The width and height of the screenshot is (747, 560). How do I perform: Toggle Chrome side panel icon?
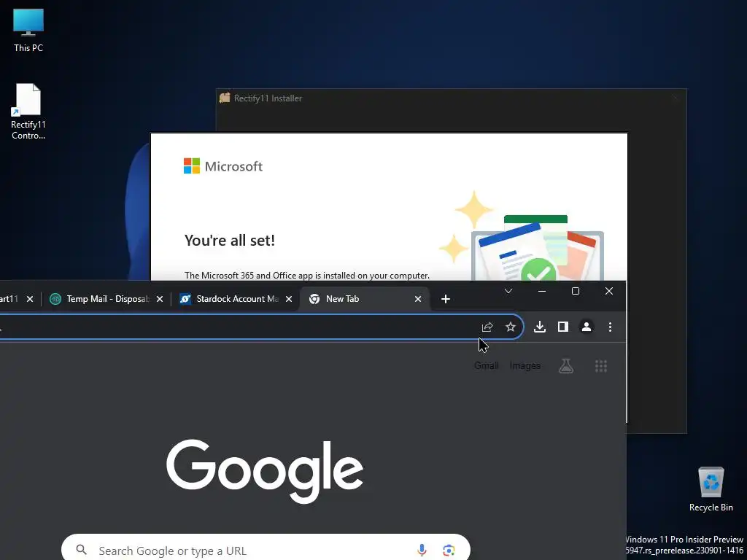(x=563, y=327)
